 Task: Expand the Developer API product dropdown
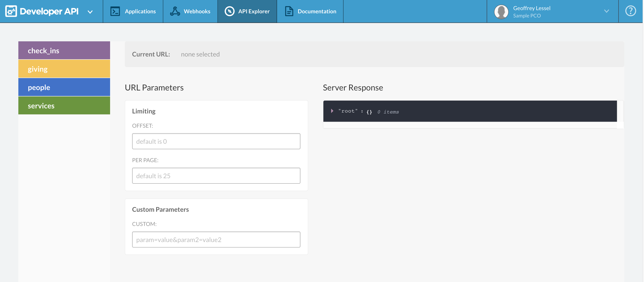pos(90,12)
